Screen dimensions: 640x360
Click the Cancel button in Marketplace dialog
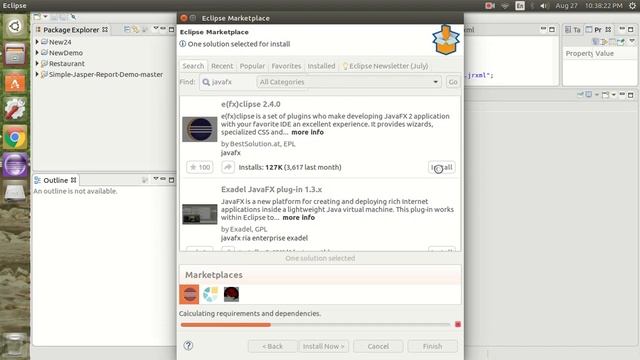tap(378, 346)
